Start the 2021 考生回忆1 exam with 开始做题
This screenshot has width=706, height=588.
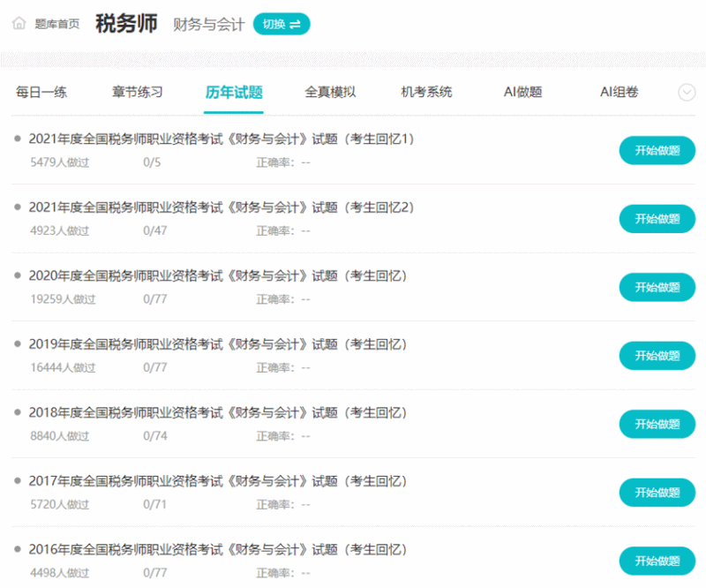(657, 150)
